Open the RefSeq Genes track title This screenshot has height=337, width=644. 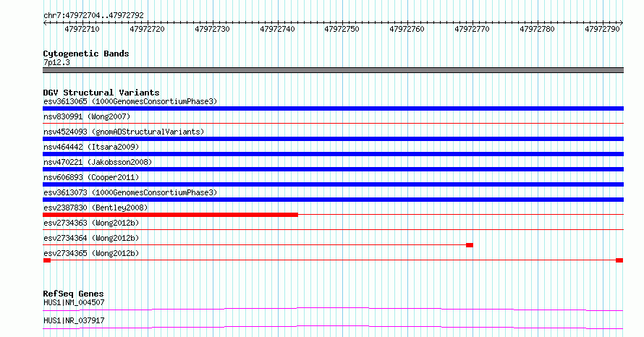pyautogui.click(x=73, y=294)
